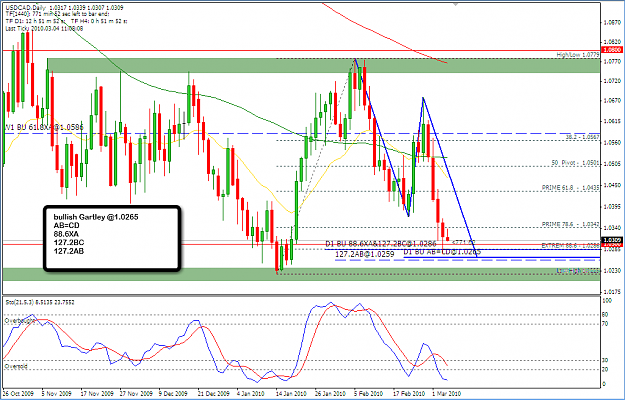This screenshot has width=625, height=400.
Task: Select the '127.2AB@1.0259' label
Action: point(364,254)
